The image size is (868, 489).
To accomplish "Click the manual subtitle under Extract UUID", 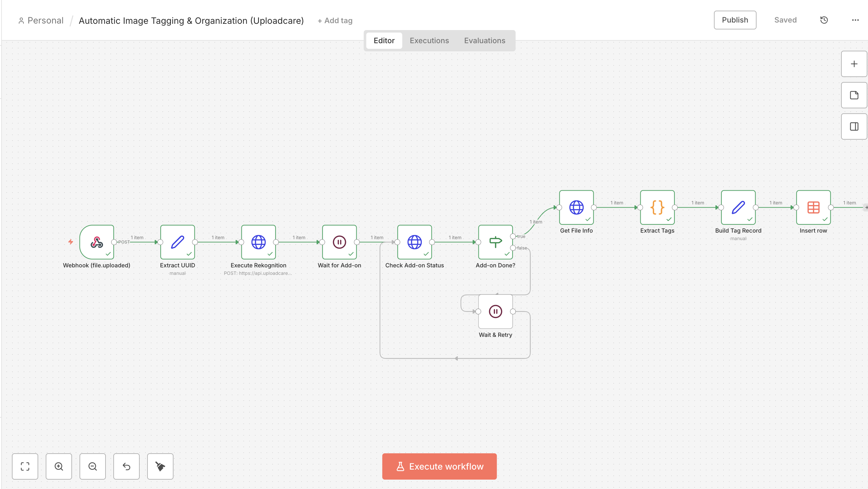I will click(x=178, y=273).
